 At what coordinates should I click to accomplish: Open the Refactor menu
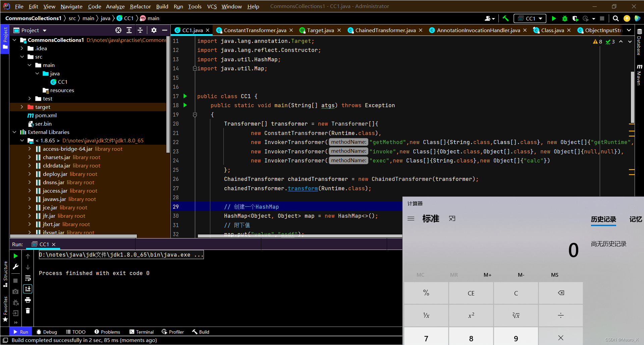(x=140, y=6)
